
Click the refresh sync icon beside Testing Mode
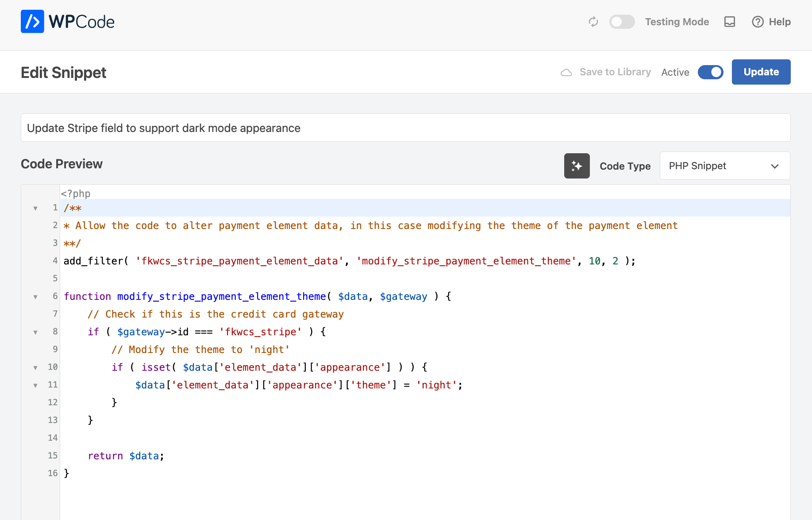[593, 22]
